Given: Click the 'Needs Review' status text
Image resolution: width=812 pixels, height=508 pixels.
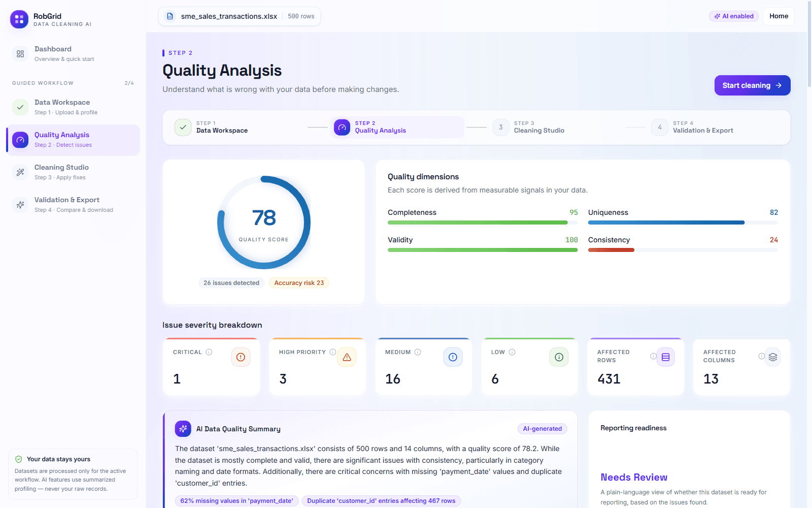Looking at the screenshot, I should coord(634,477).
